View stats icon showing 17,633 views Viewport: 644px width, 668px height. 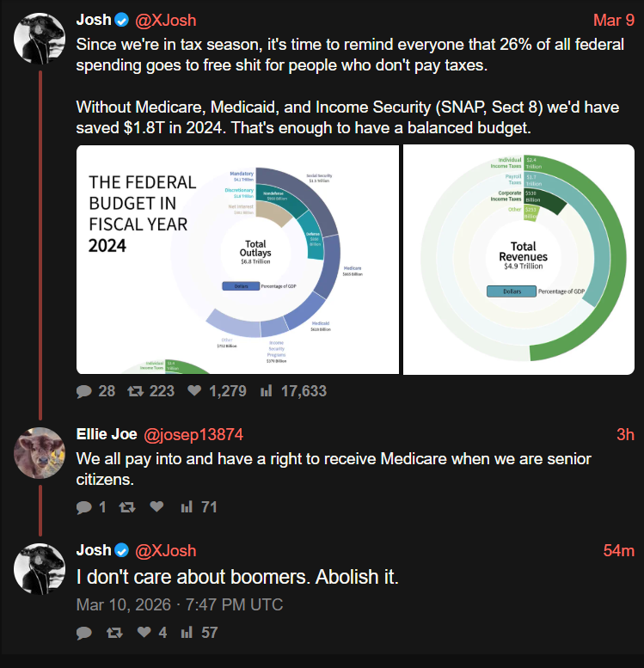coord(266,391)
